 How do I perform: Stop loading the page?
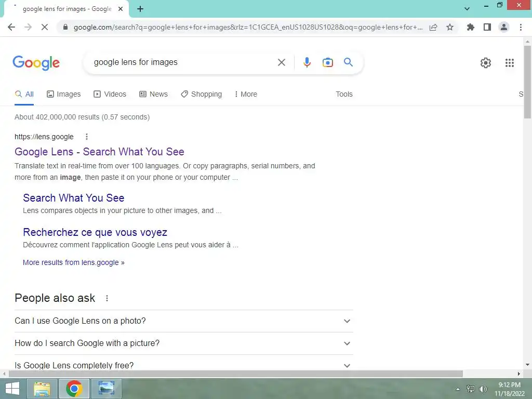point(45,27)
